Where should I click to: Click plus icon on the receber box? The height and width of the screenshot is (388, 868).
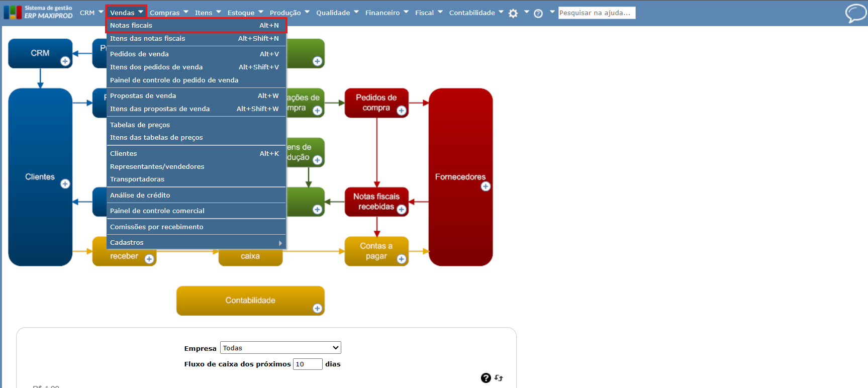(149, 259)
